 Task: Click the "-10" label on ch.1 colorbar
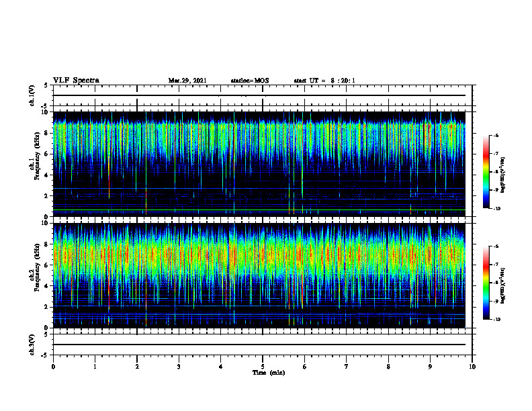point(496,209)
